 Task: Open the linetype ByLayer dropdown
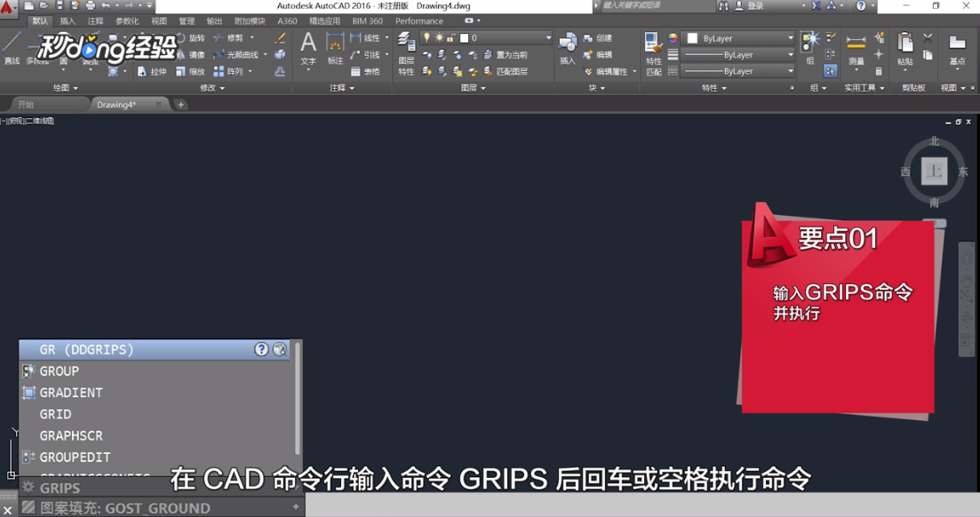coord(737,71)
